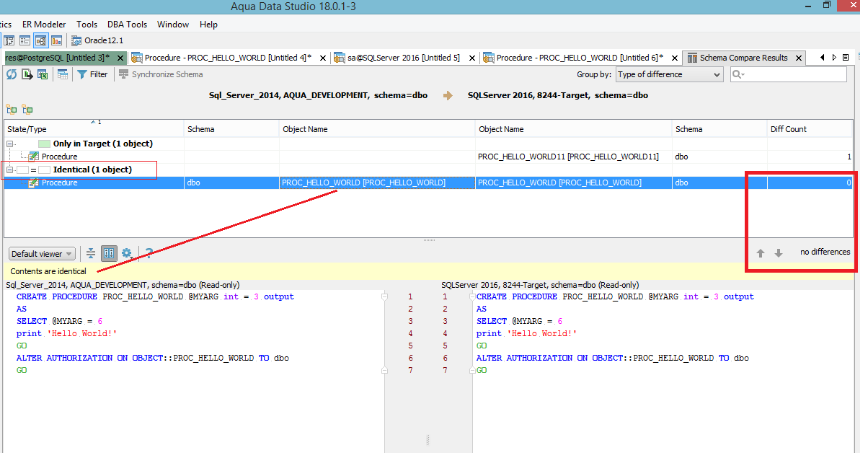Click the second layout icon in top toolbar
This screenshot has height=453, width=868.
(x=25, y=40)
